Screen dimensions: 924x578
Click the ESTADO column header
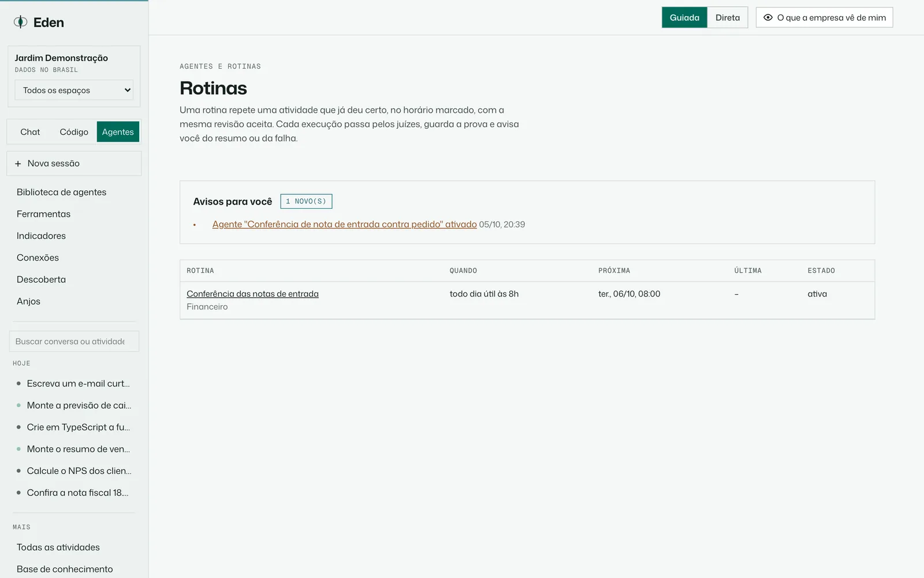[821, 271]
